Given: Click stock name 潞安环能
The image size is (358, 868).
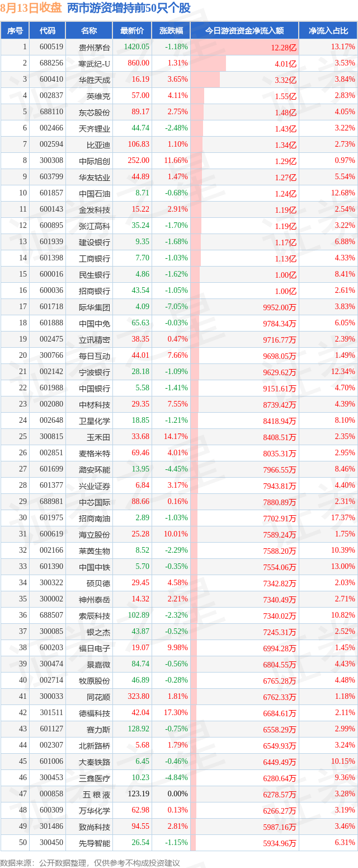Looking at the screenshot, I should point(95,469).
